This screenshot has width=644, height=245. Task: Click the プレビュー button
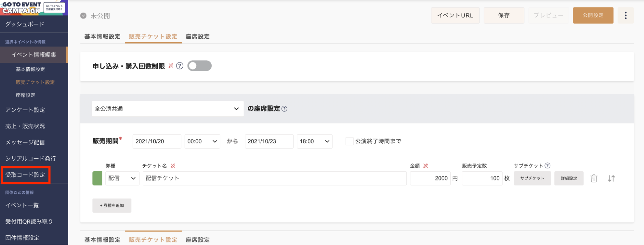coord(549,15)
